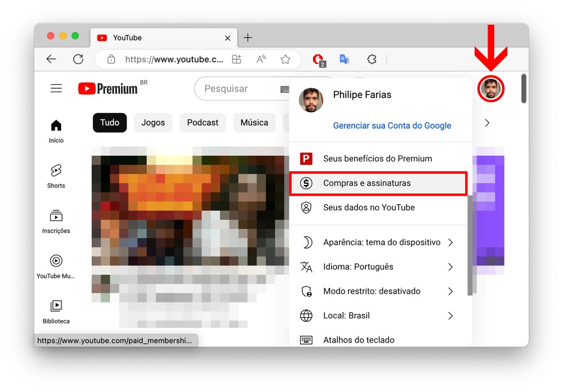Image resolution: width=563 pixels, height=392 pixels.
Task: Bookmark page with the star icon
Action: pyautogui.click(x=285, y=59)
